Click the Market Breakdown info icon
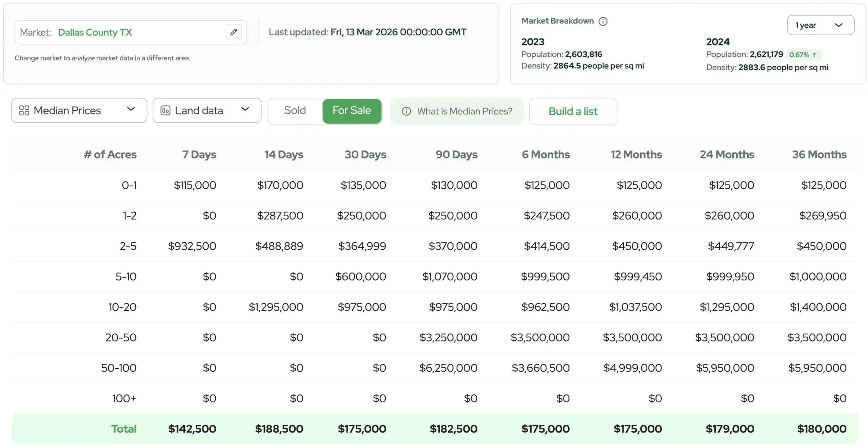The image size is (868, 446). (x=603, y=21)
